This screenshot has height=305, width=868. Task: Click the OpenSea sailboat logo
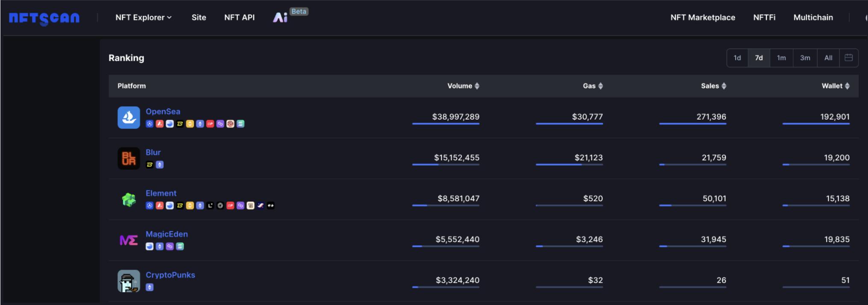[x=129, y=117]
